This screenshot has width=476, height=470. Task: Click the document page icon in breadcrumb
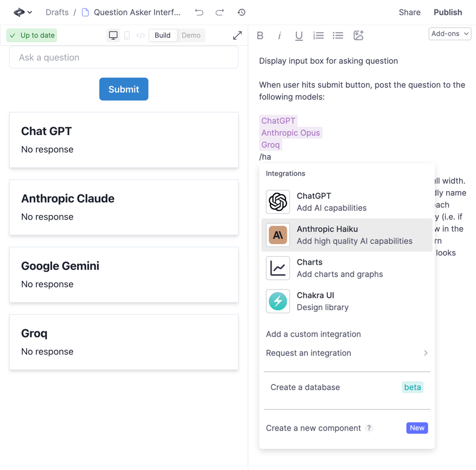tap(85, 12)
